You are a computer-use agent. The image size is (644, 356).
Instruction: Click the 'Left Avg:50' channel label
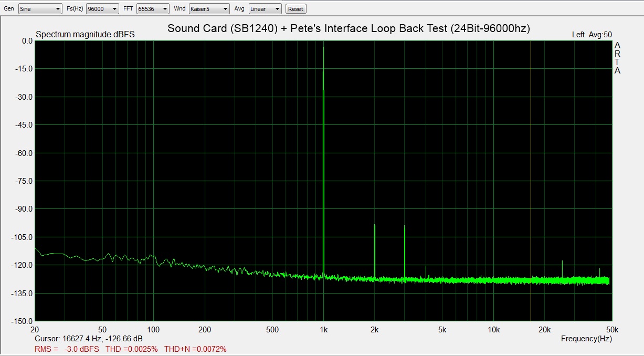pos(592,35)
